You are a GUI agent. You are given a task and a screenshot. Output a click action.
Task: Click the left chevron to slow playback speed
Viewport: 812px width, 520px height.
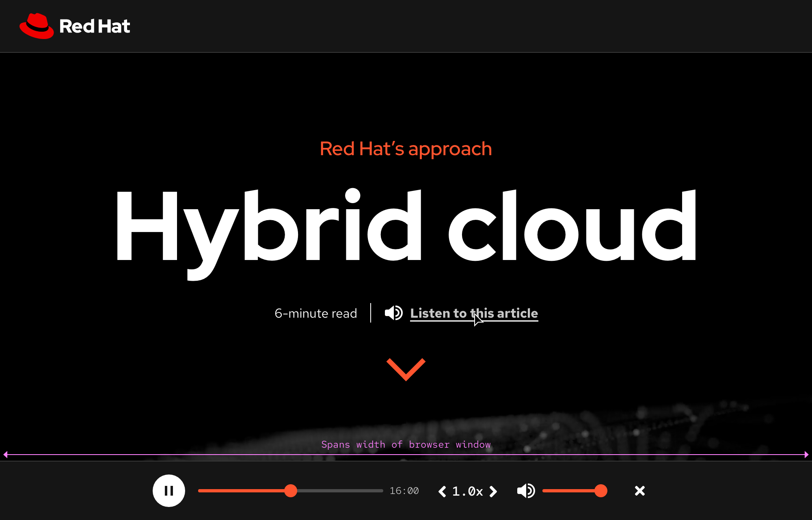[442, 491]
